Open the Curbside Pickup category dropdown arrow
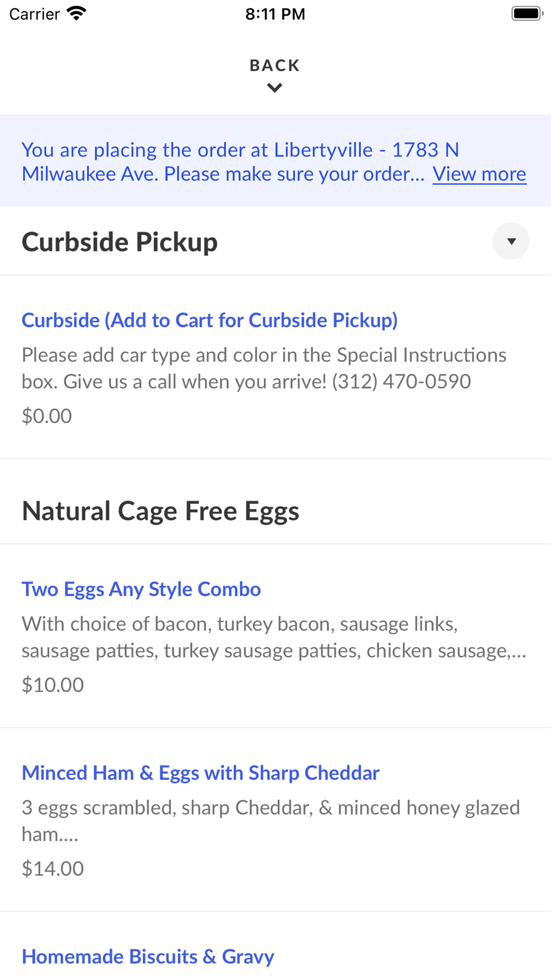The image size is (551, 980). tap(511, 241)
